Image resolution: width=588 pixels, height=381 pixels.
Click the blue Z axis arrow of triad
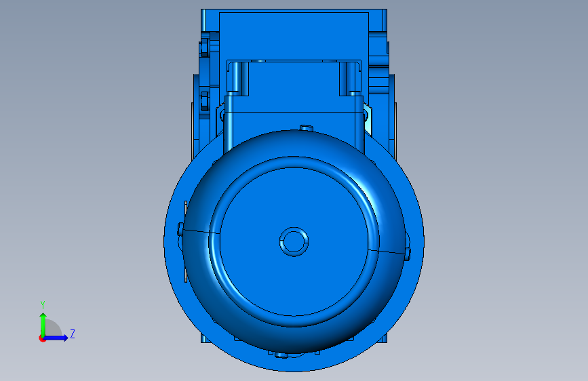[56, 338]
